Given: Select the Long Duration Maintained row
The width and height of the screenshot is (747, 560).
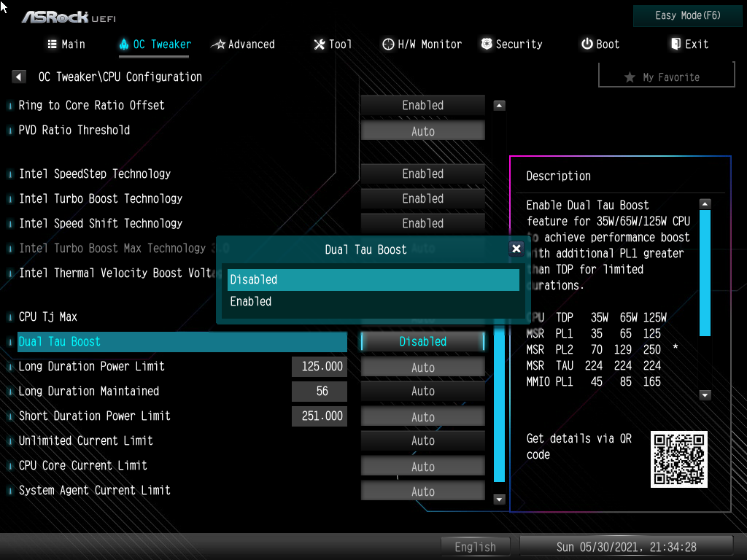Looking at the screenshot, I should pos(88,391).
